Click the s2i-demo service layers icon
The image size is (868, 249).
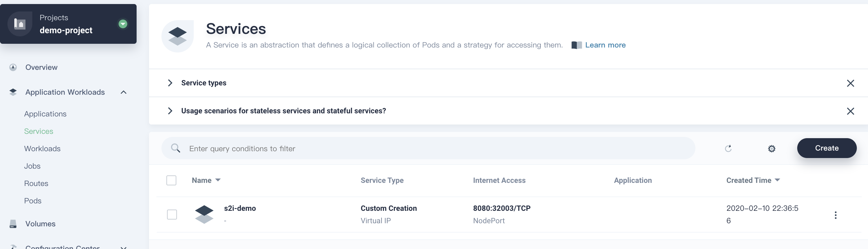click(x=204, y=214)
